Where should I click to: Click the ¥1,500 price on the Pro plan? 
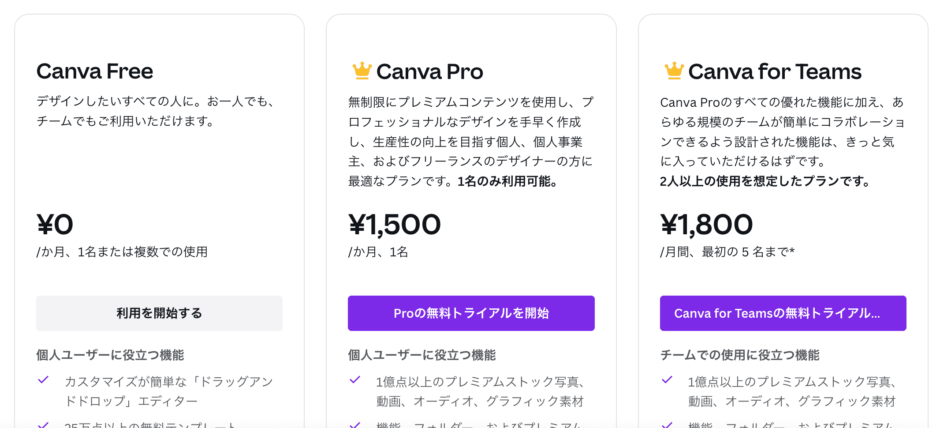pyautogui.click(x=394, y=224)
